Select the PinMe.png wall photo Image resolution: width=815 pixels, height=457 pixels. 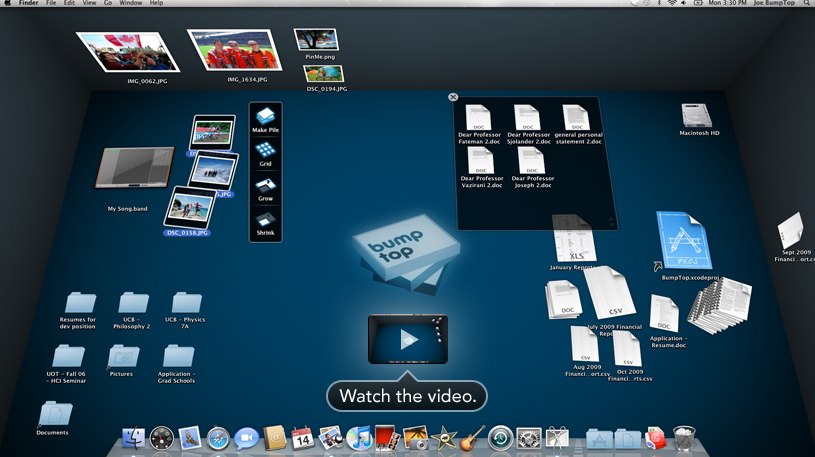pos(317,40)
